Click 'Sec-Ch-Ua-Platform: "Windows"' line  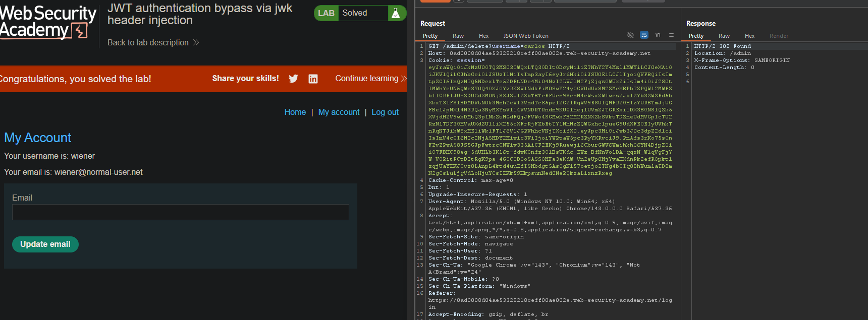(479, 286)
